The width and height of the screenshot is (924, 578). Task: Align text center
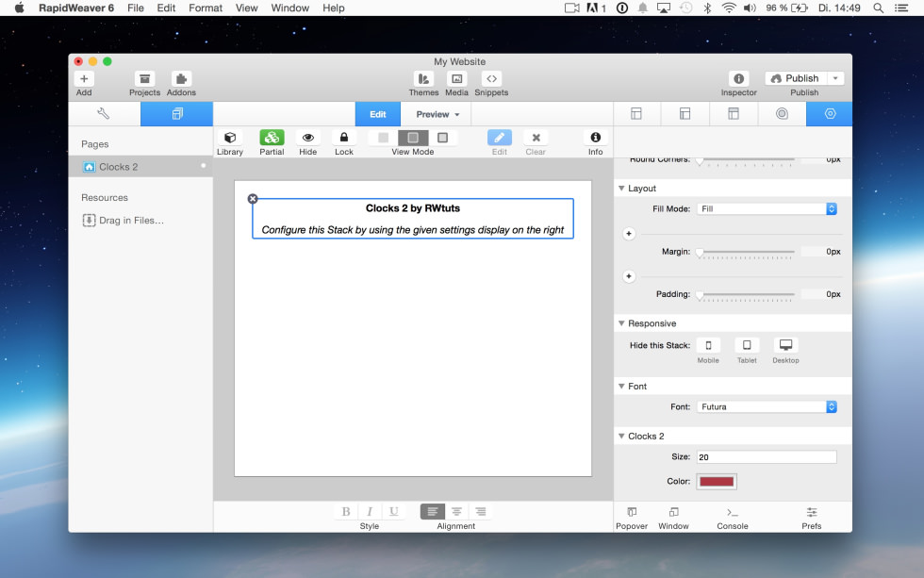pos(456,511)
